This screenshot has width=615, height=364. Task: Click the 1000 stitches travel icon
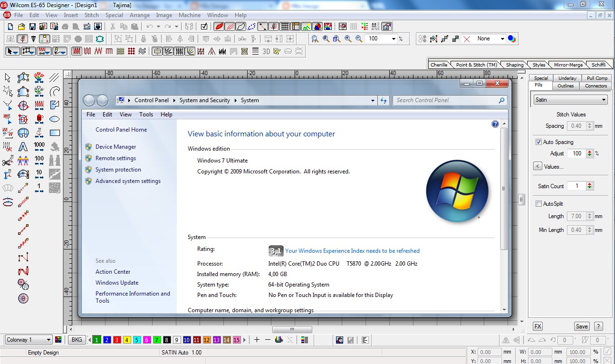39,146
